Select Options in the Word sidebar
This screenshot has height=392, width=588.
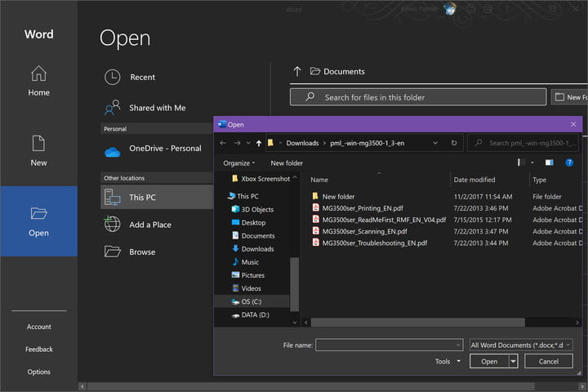tap(38, 372)
